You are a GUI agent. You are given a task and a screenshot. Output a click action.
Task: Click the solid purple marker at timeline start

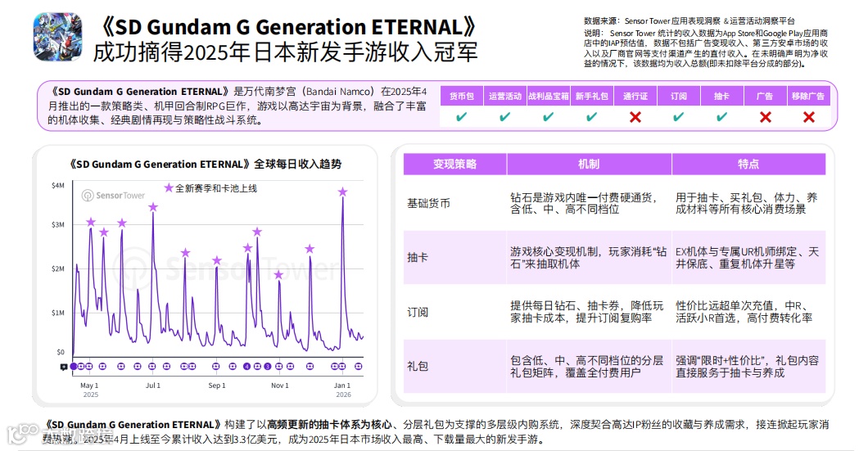point(74,367)
